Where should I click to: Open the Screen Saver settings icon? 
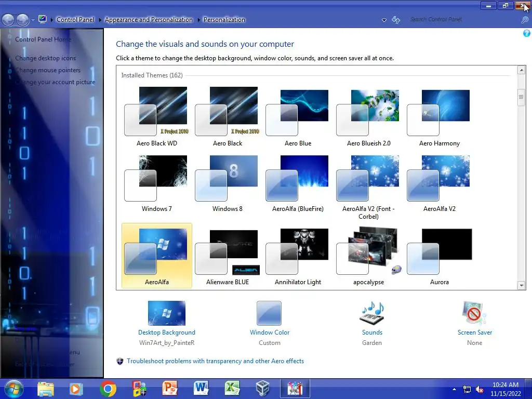pyautogui.click(x=474, y=313)
